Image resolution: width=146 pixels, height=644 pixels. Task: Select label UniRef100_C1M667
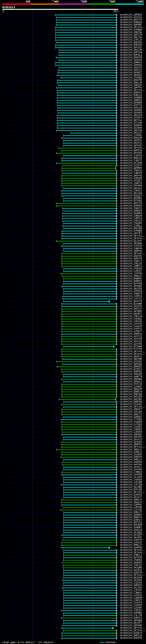[131, 387]
